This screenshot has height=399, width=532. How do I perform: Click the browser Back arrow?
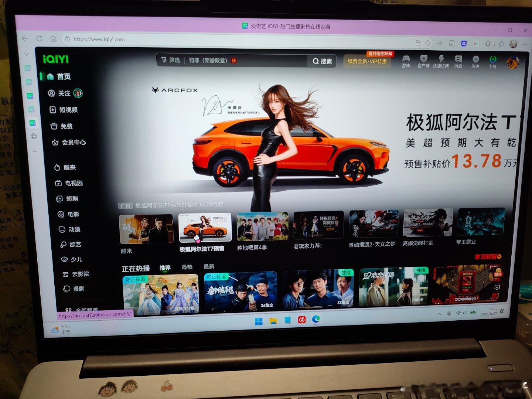[x=25, y=38]
